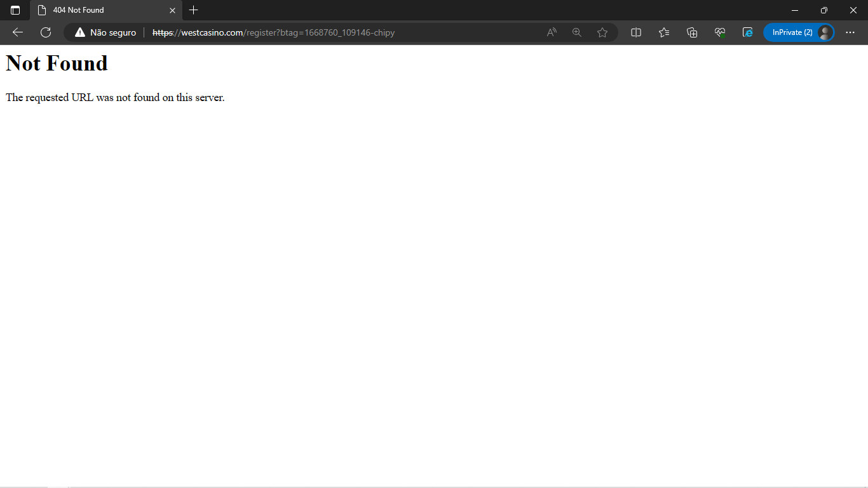Open Collections in the toolbar
Viewport: 868px width, 488px height.
point(691,32)
